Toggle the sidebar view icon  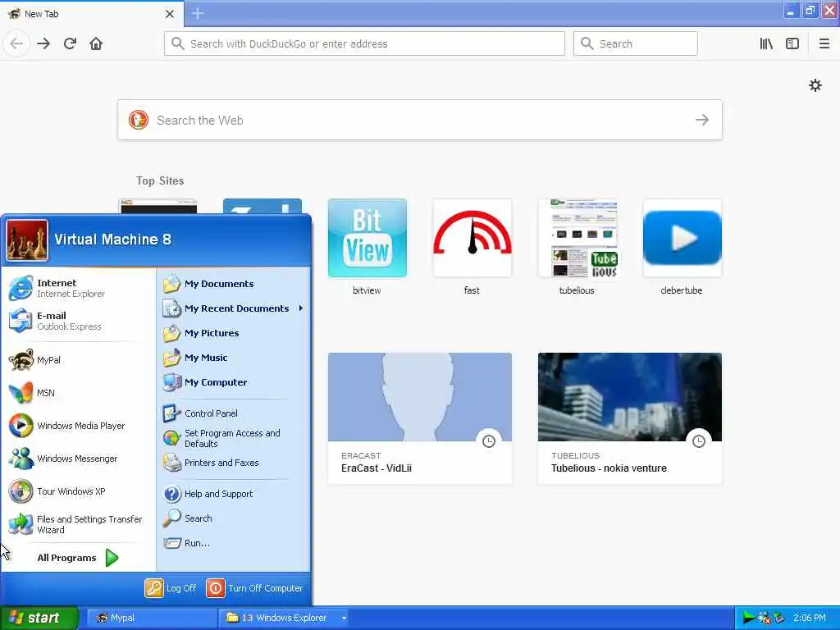click(x=792, y=43)
